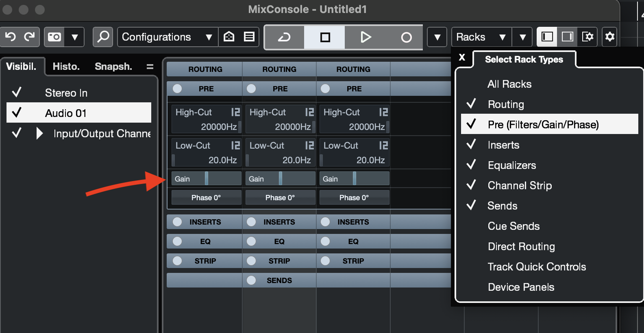This screenshot has width=644, height=333.
Task: Activate the Cycle loop transport button
Action: (x=284, y=37)
